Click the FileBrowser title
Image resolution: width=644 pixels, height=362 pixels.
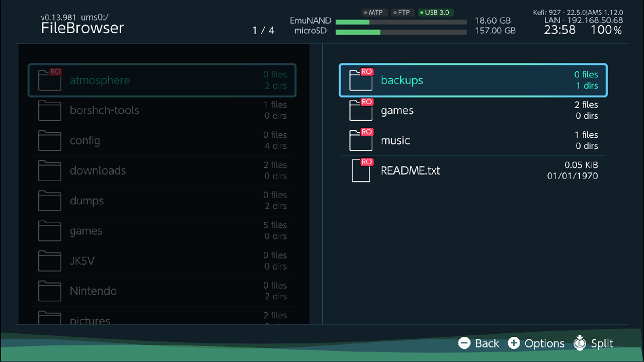[83, 28]
